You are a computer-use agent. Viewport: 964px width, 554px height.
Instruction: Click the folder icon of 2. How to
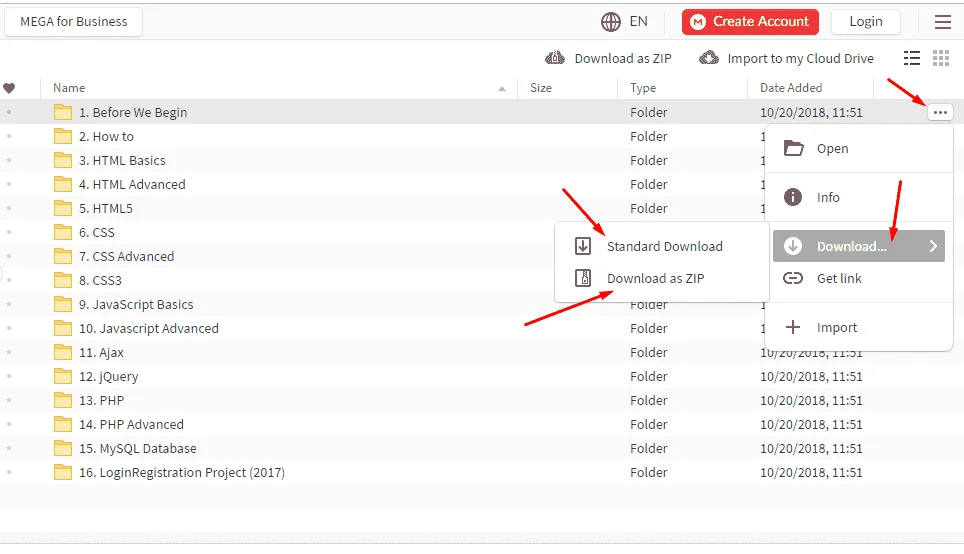[63, 137]
